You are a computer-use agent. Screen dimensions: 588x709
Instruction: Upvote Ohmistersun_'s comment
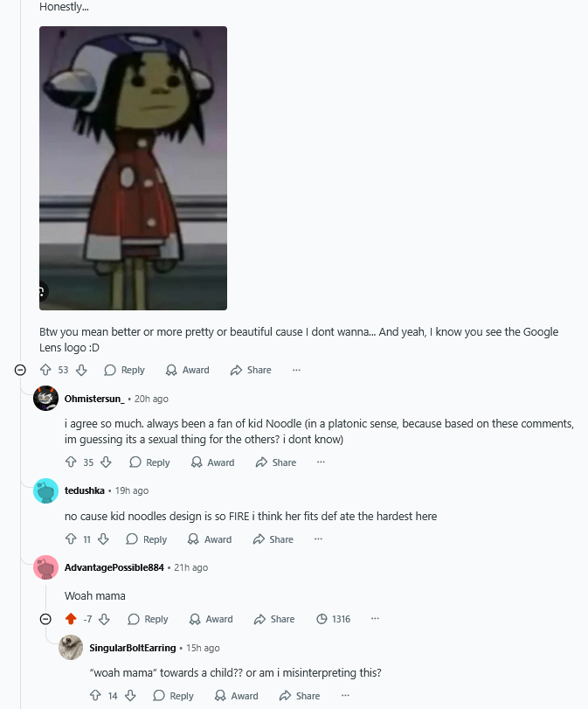(x=71, y=462)
